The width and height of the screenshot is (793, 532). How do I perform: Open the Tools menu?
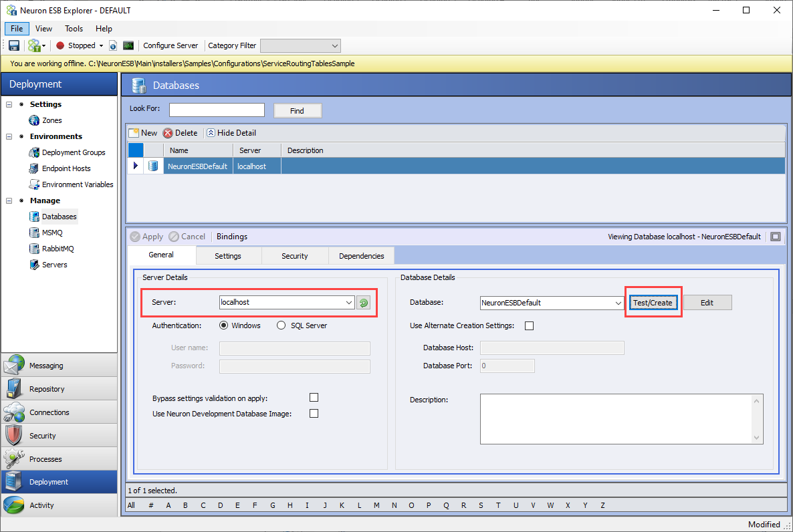74,29
